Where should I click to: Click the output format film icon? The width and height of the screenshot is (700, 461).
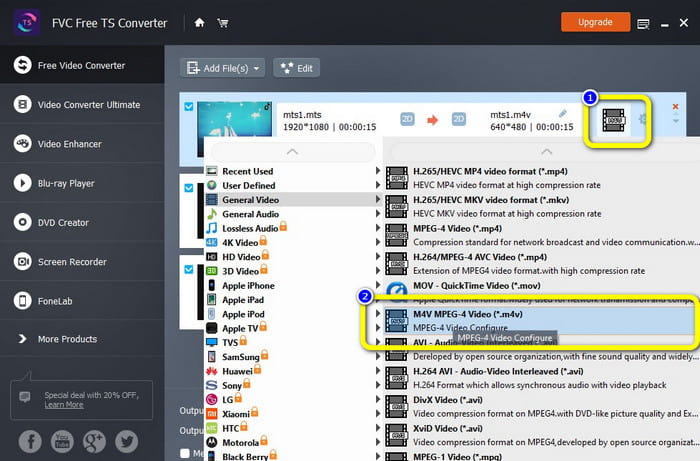(x=614, y=121)
